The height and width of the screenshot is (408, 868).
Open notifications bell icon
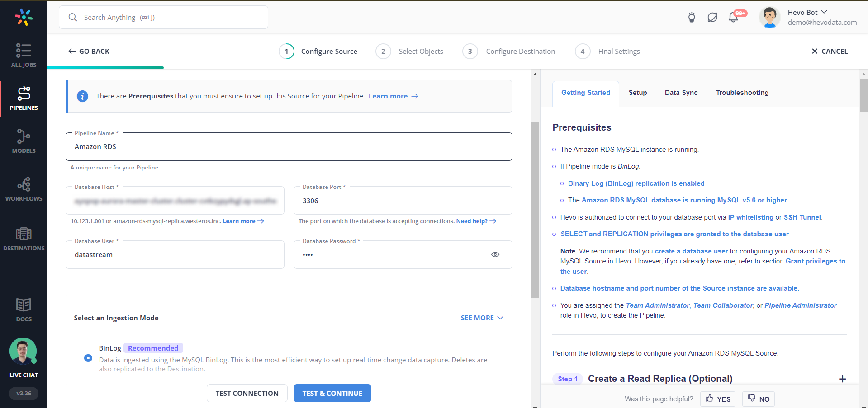(x=733, y=17)
